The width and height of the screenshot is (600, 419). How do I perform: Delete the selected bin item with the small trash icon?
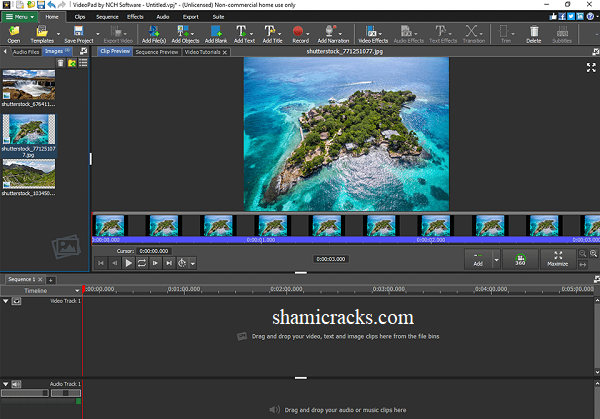pos(60,63)
